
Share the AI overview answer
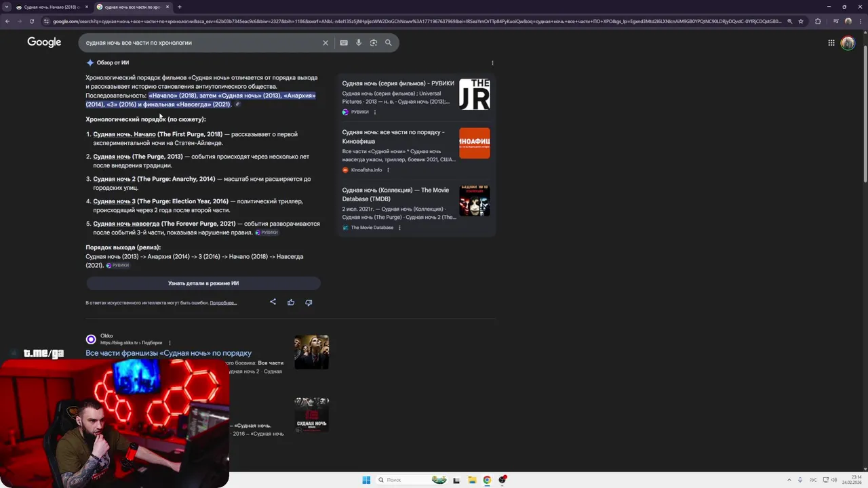273,302
